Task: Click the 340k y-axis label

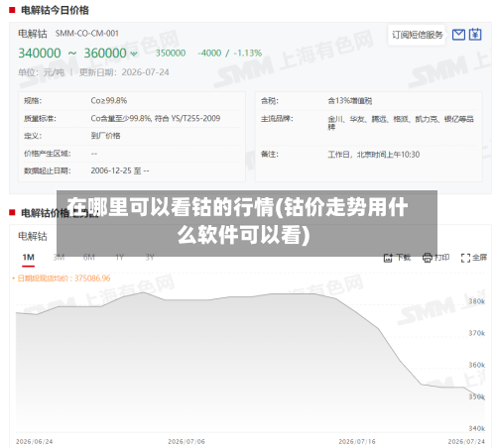Action: pyautogui.click(x=476, y=428)
